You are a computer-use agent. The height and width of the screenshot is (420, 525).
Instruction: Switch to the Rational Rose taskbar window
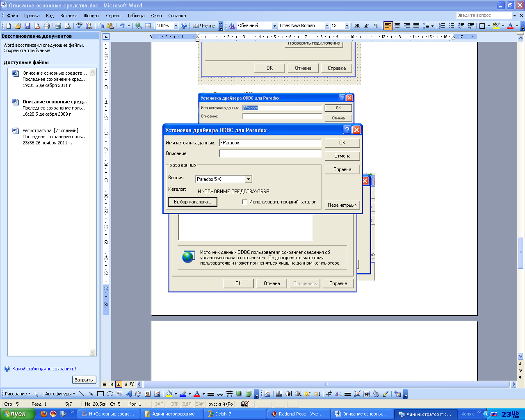point(298,414)
